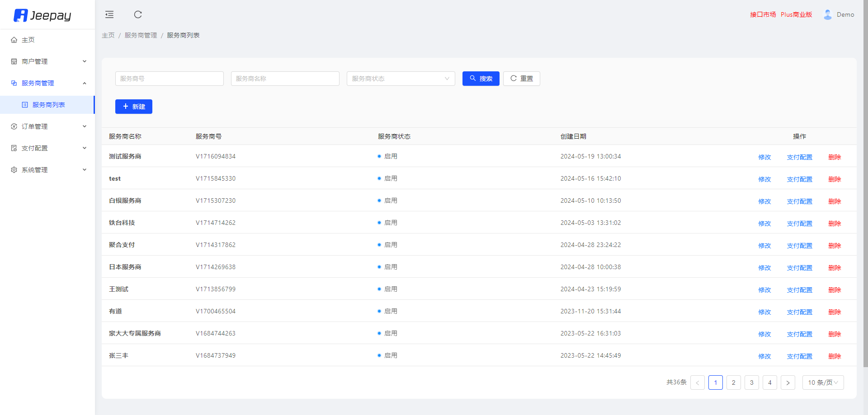Click 修改 for 白银服务商 row
The width and height of the screenshot is (868, 415).
(x=764, y=201)
